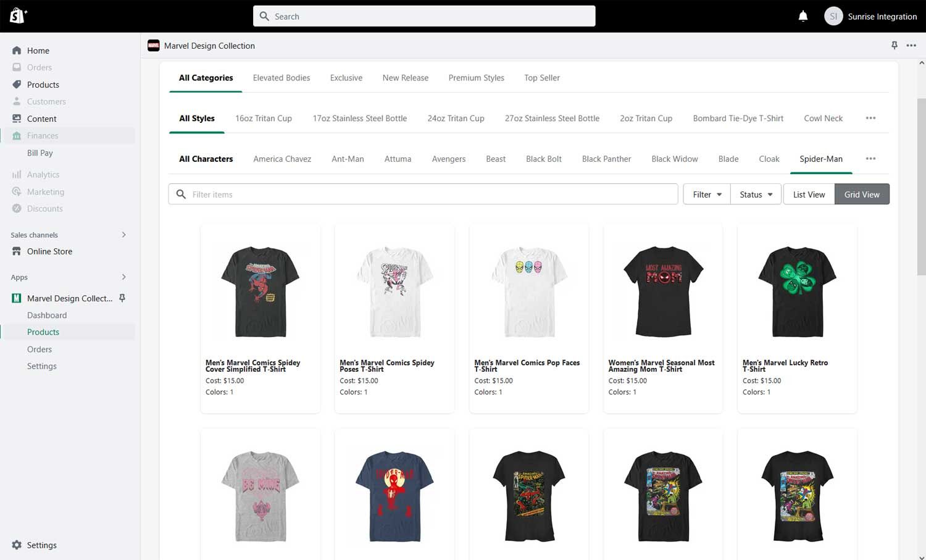The height and width of the screenshot is (560, 926).
Task: Click the Shopify logo icon
Action: 17,16
